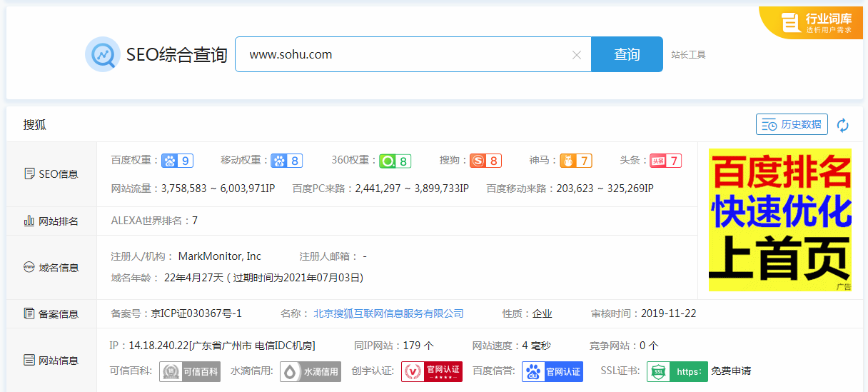
Task: Focus the www.sohu.com domain input field
Action: (x=413, y=54)
